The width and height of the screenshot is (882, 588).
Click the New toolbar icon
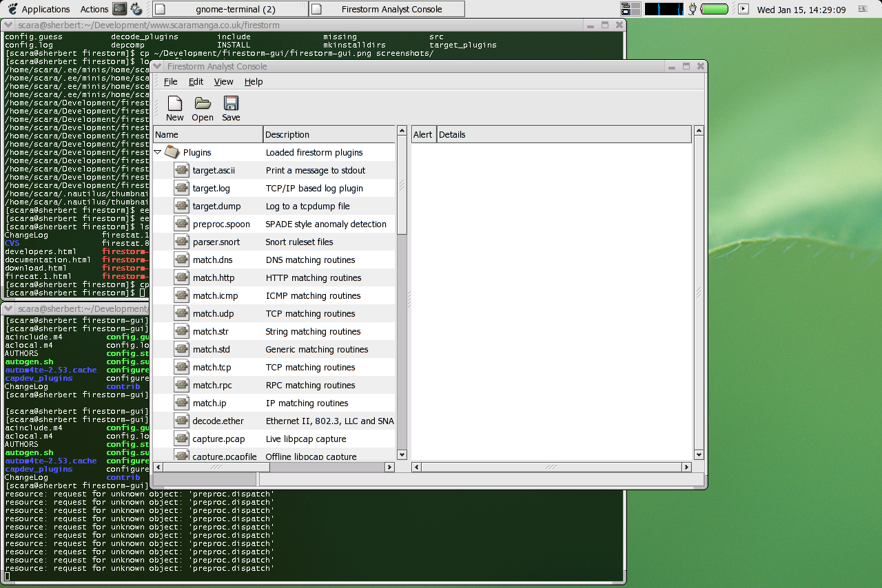[x=175, y=103]
